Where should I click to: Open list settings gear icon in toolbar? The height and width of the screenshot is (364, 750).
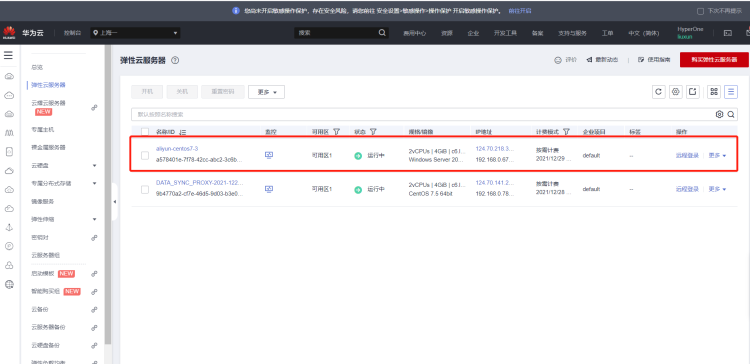pyautogui.click(x=675, y=92)
